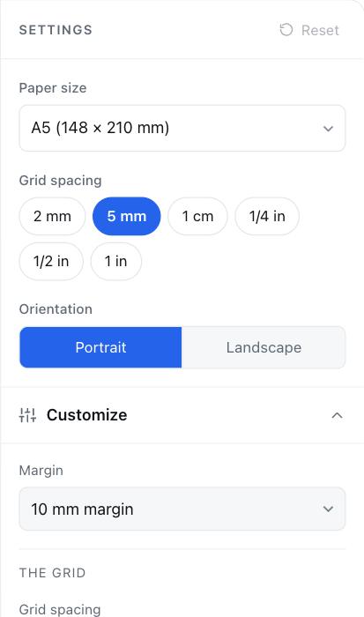Set grid spacing to 1/2 in

click(x=51, y=261)
